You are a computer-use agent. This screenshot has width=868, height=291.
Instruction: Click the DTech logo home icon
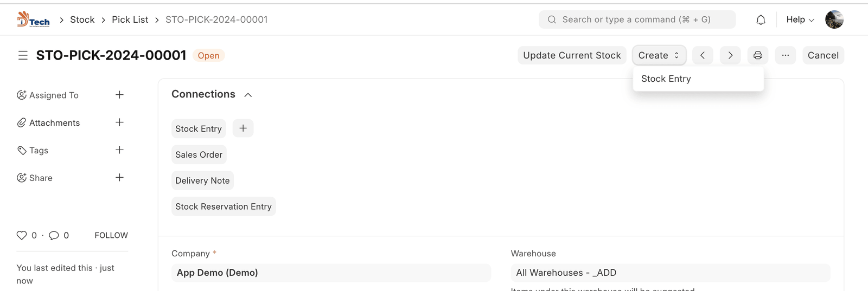pyautogui.click(x=33, y=20)
